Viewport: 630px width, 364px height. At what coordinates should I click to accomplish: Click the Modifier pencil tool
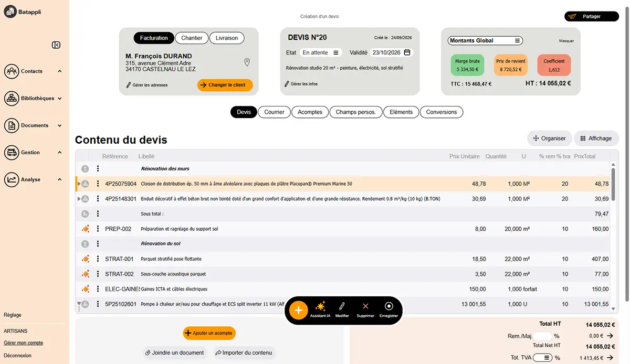[x=342, y=309]
